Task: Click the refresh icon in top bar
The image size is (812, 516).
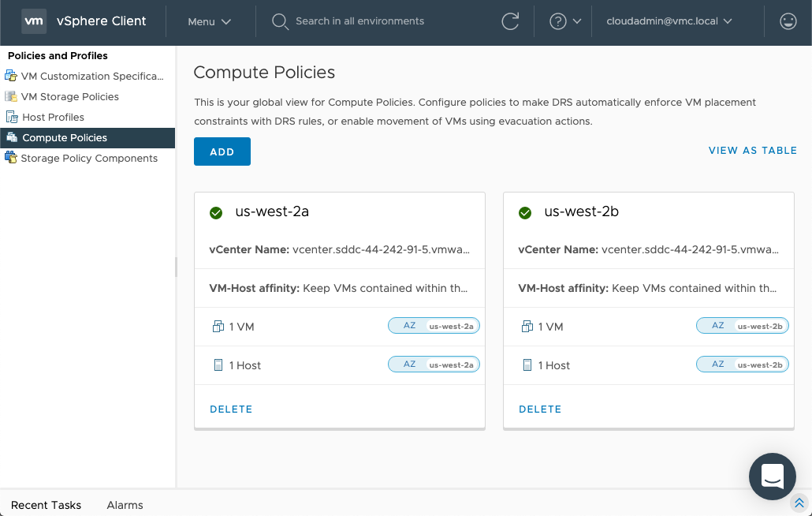Action: [510, 21]
